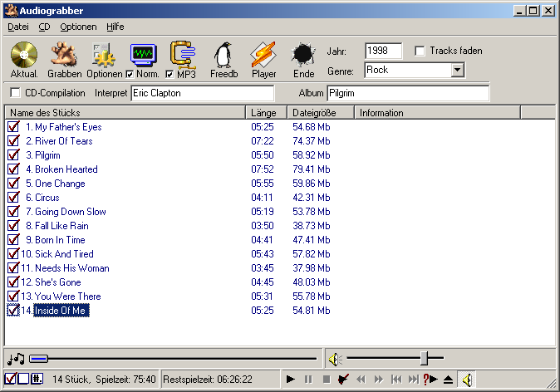Skip to previous track button
The image size is (560, 392).
(396, 380)
